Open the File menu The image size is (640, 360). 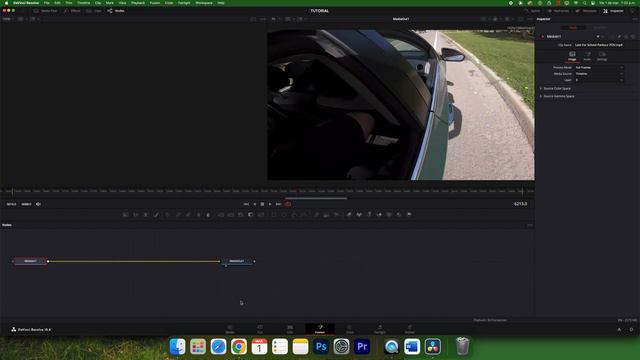(x=47, y=3)
